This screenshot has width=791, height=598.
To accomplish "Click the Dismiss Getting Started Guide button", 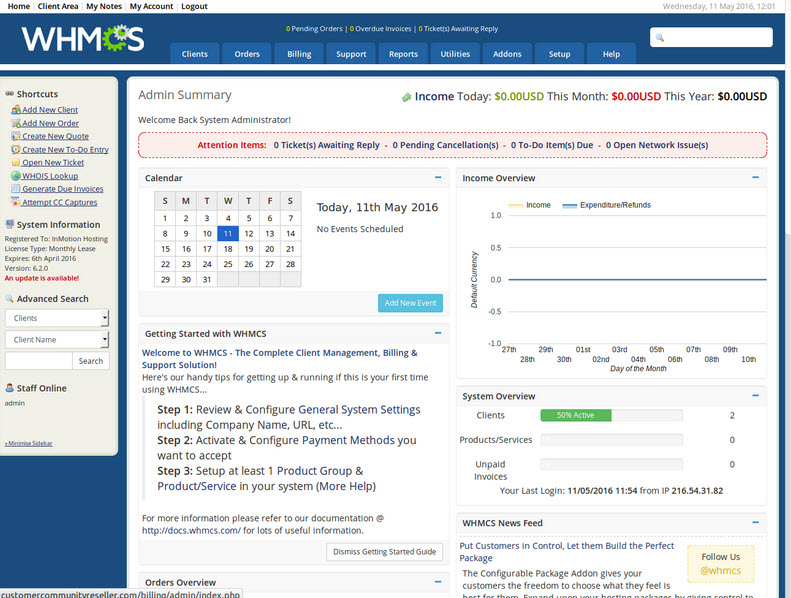I will point(384,552).
